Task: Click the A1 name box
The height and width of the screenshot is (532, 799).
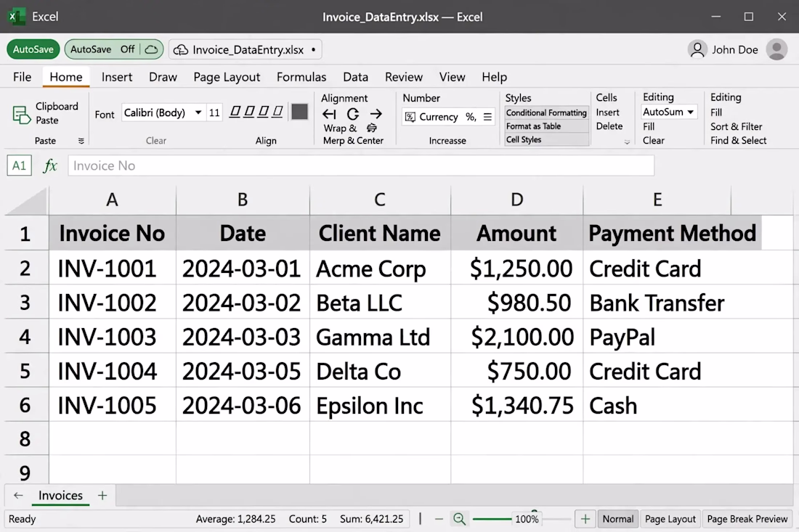Action: click(19, 165)
